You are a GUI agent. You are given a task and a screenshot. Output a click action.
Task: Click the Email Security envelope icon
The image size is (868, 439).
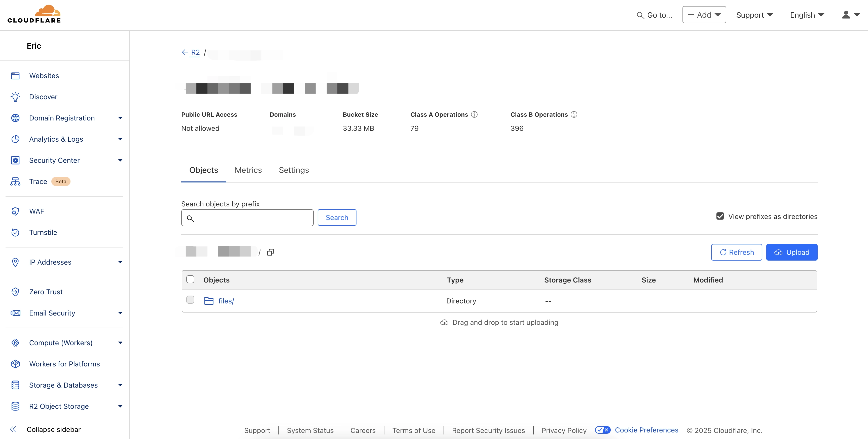pyautogui.click(x=16, y=313)
